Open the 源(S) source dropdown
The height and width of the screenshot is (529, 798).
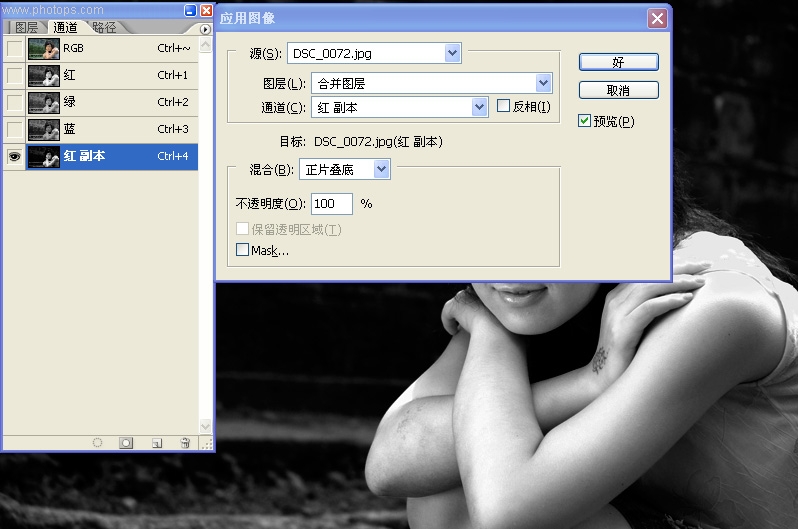[x=452, y=53]
